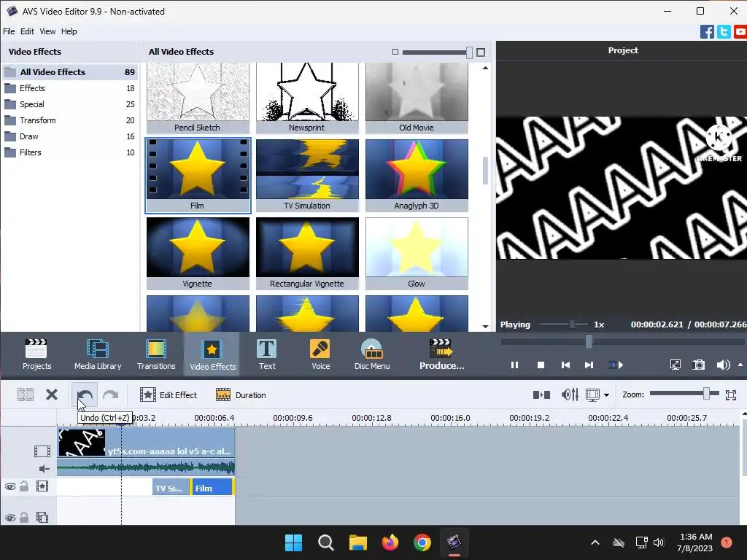Click the zoom to fit timeline icon
This screenshot has width=747, height=560.
coord(731,394)
